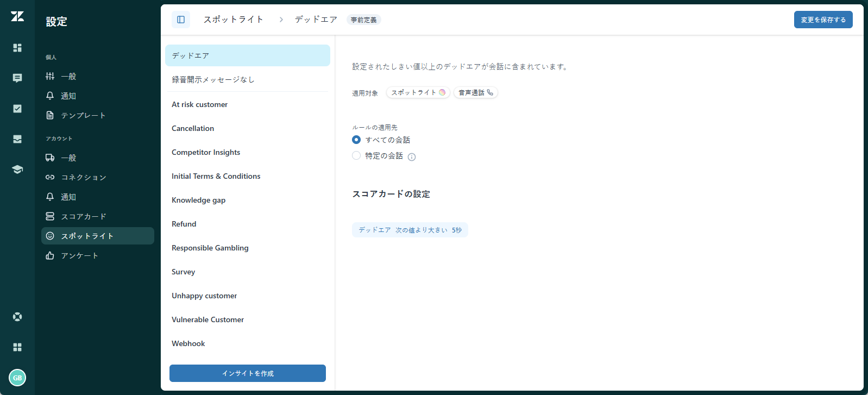Open the apps grid icon in rail
This screenshot has width=868, height=395.
(17, 347)
